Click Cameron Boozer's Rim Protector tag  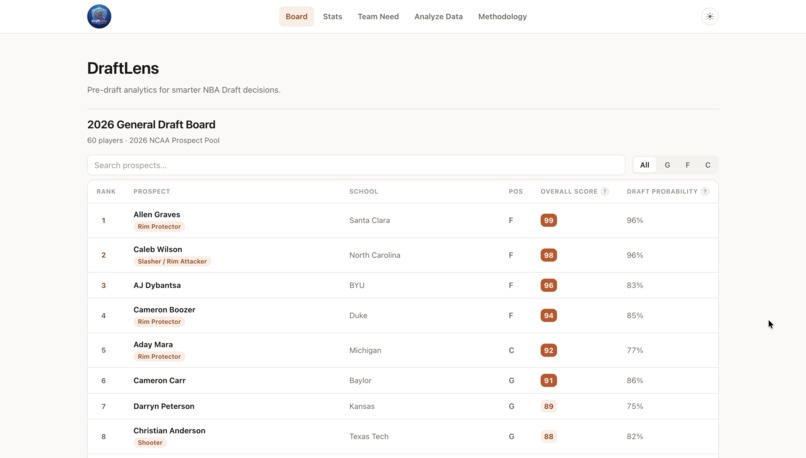[x=159, y=322]
